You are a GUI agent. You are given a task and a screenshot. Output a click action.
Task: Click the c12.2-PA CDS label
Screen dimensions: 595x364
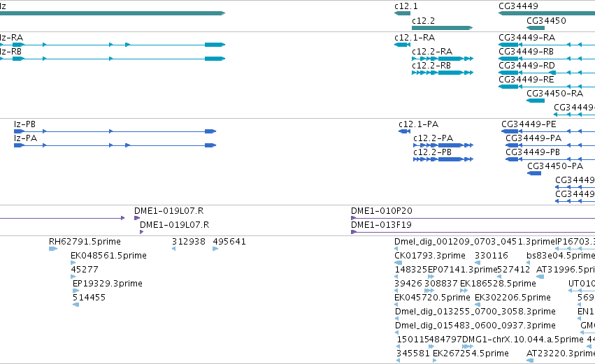click(433, 138)
